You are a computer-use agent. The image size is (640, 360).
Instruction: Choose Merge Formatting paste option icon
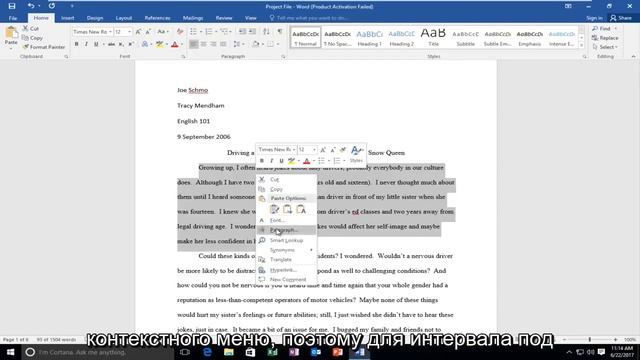pos(288,209)
